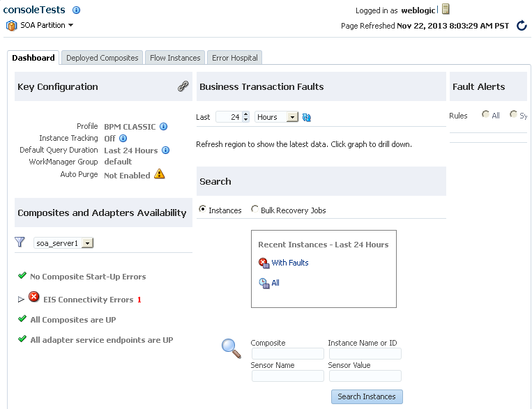The width and height of the screenshot is (532, 409).
Task: Show info for BPM CLASSIC profile
Action: pyautogui.click(x=164, y=127)
